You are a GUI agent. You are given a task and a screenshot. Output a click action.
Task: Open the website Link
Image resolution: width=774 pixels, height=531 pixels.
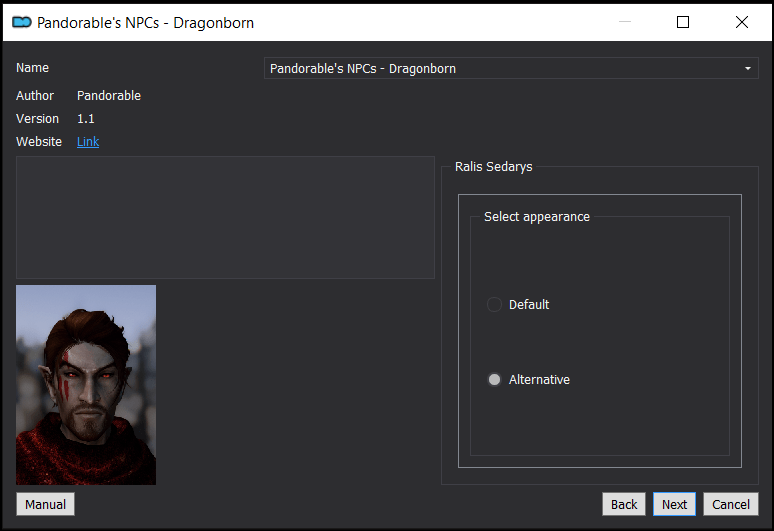(x=88, y=142)
